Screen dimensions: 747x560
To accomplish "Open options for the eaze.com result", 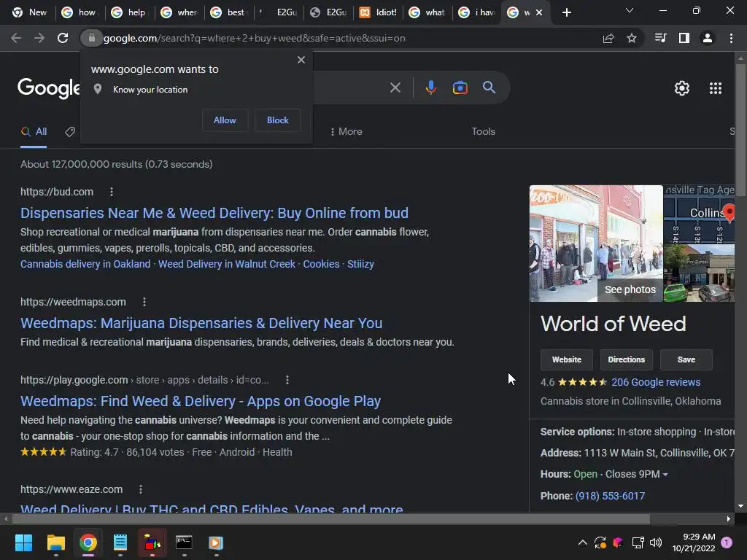I will pos(141,489).
